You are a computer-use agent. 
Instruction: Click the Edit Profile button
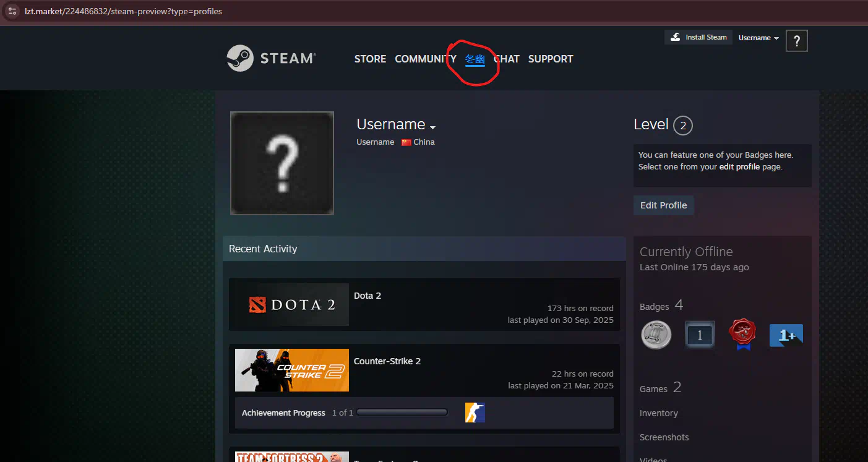click(663, 205)
